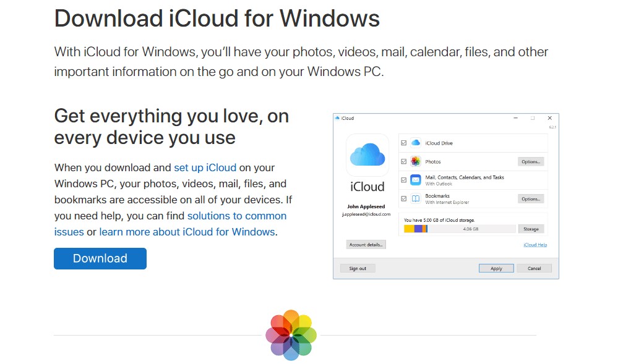
Task: Click the iCloud storage usage bar
Action: point(460,229)
